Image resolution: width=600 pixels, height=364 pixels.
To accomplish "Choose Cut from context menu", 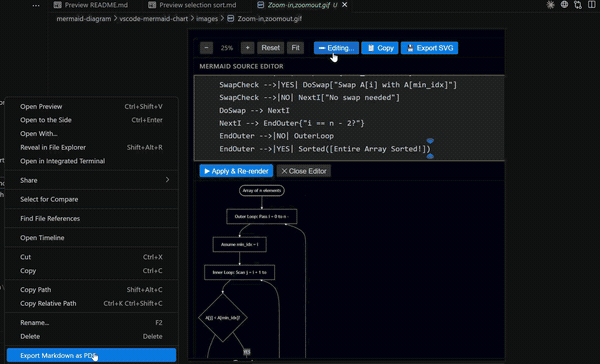I will coord(91,257).
